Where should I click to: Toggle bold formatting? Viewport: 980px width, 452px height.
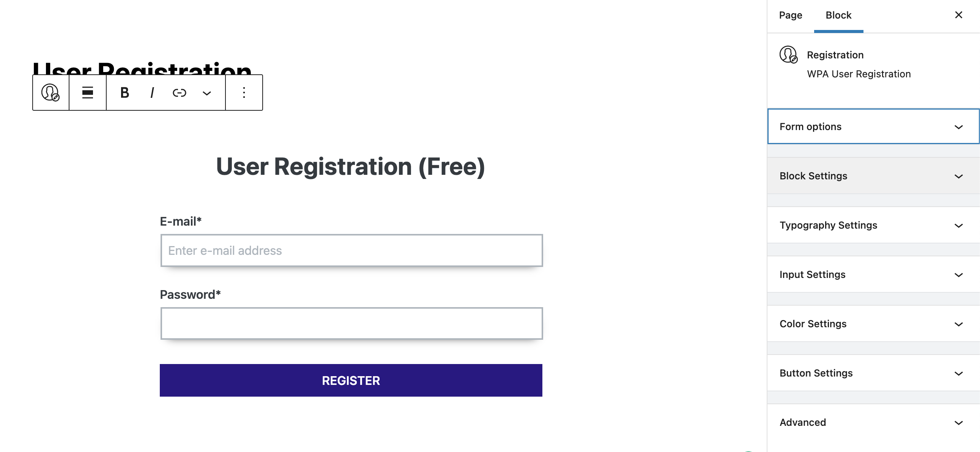point(124,93)
